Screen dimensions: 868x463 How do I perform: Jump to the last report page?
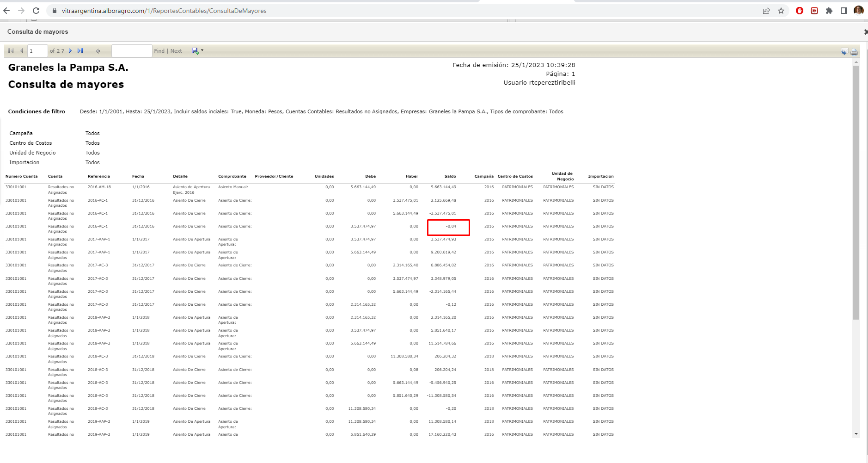(80, 51)
